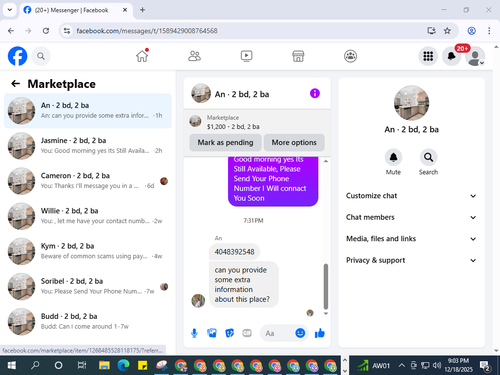The width and height of the screenshot is (500, 375).
Task: Open the Facebook search magnifier
Action: coord(41,56)
